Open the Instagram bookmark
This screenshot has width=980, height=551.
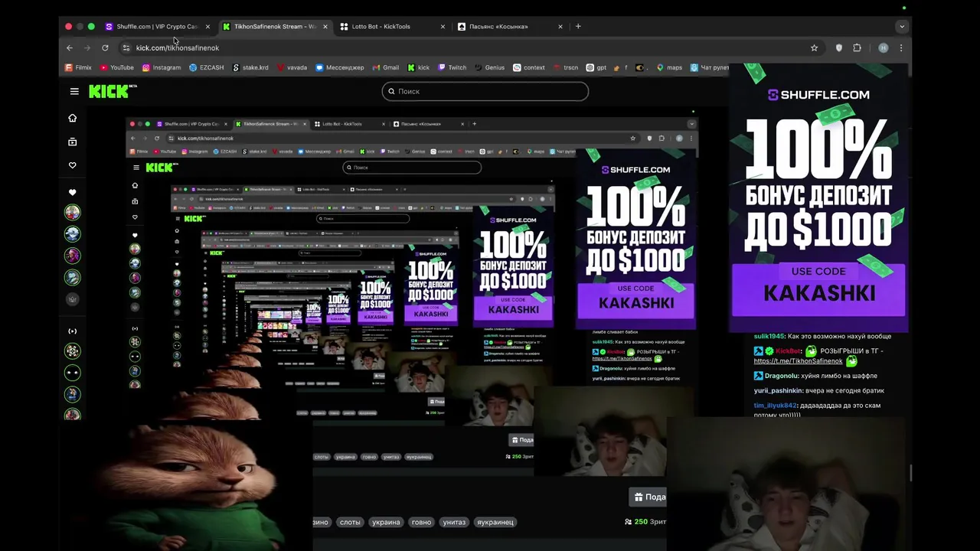point(162,67)
